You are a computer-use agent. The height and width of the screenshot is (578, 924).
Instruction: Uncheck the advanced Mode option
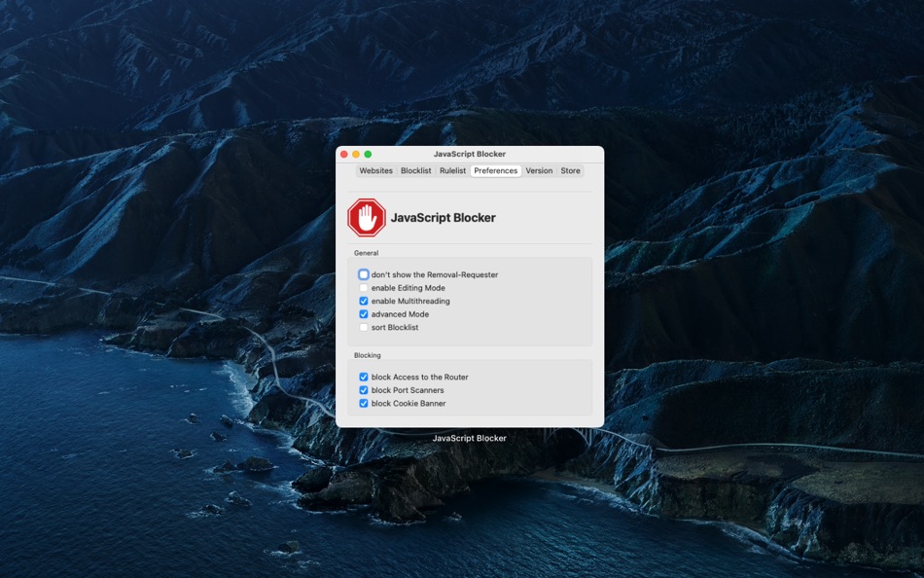coord(364,313)
